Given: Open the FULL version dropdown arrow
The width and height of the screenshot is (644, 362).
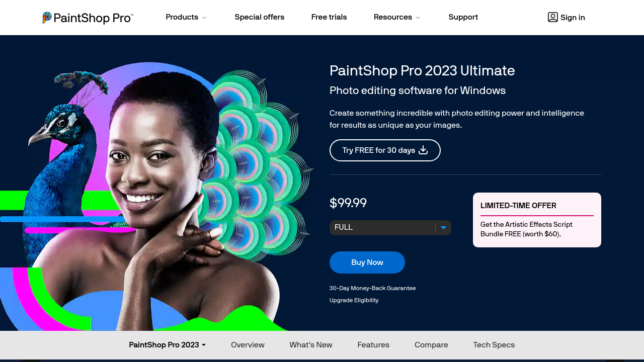Looking at the screenshot, I should point(443,228).
